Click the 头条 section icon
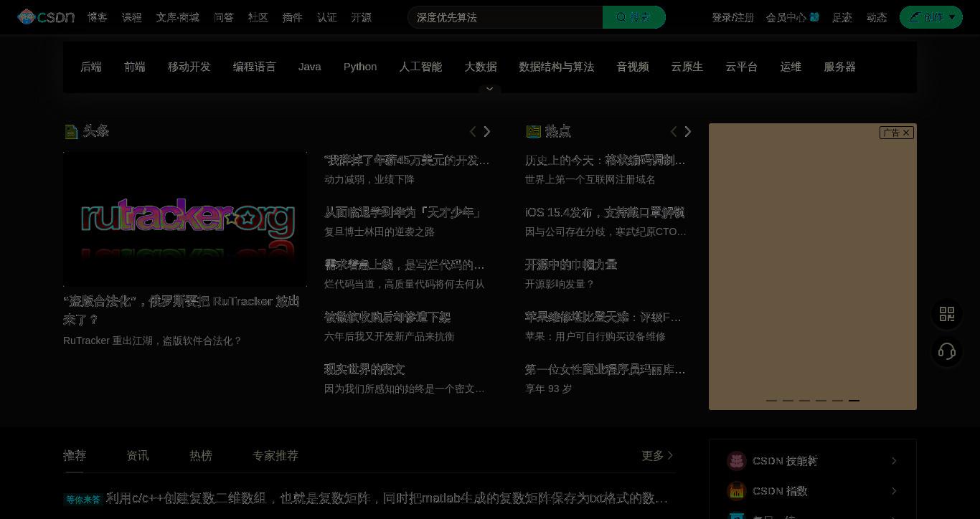 (71, 131)
